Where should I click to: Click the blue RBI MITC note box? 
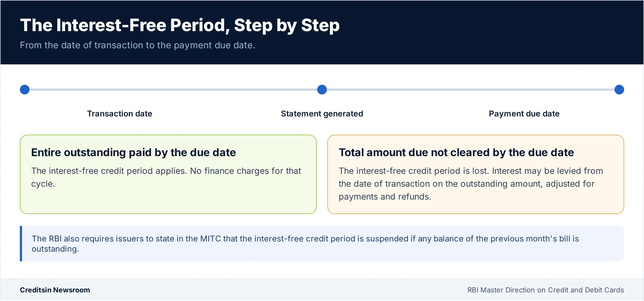tap(322, 244)
